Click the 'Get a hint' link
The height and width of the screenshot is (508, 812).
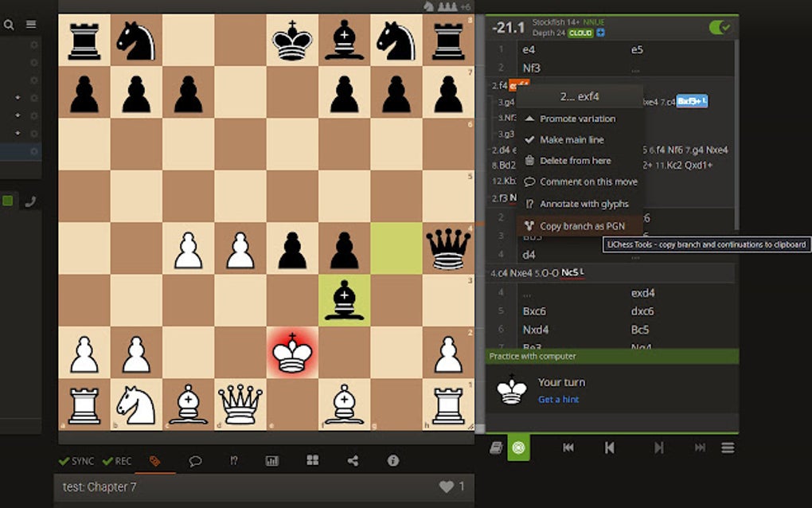[x=557, y=399]
